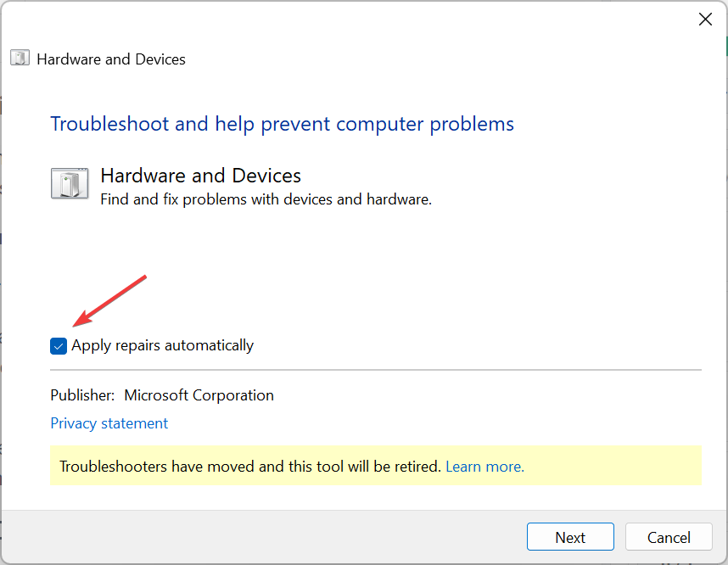Disable the apply repairs automatically setting

tap(58, 345)
